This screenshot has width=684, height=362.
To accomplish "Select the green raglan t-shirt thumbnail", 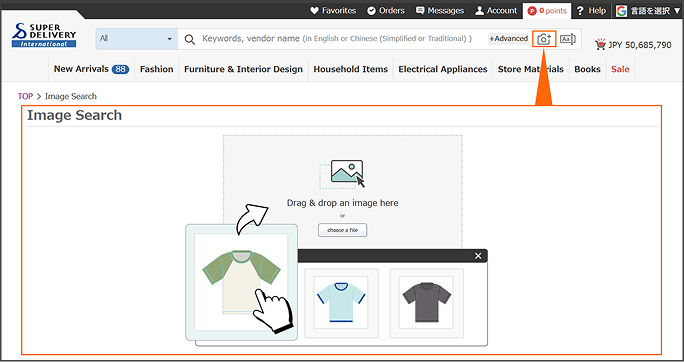I will [241, 282].
